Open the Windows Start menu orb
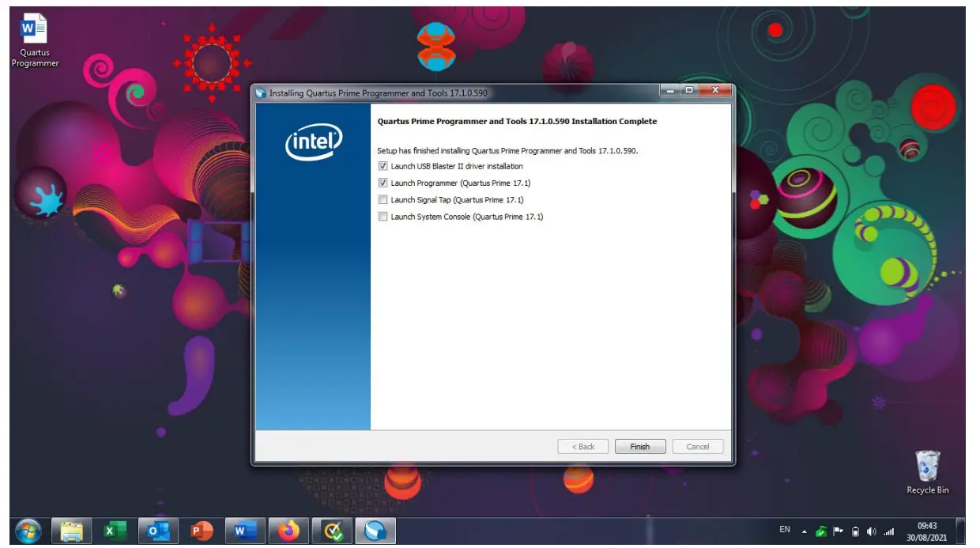The width and height of the screenshot is (980, 548). [x=28, y=531]
